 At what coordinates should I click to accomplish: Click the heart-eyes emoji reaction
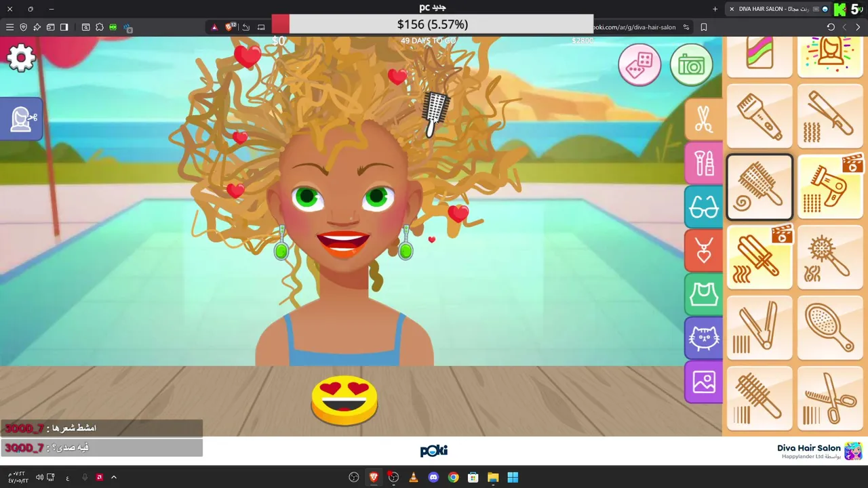click(344, 401)
